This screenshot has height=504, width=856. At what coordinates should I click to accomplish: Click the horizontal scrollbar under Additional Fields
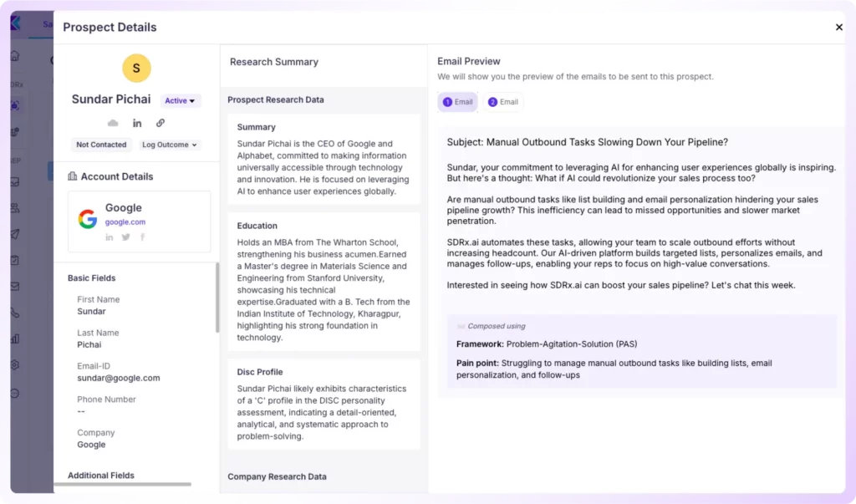click(123, 484)
